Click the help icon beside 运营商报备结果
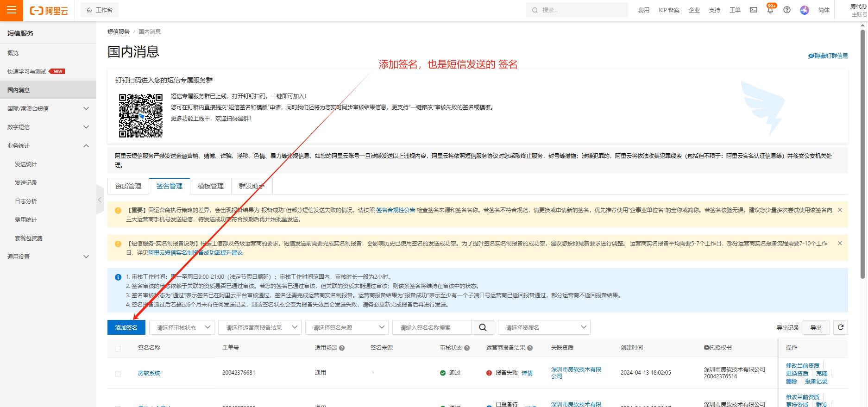The width and height of the screenshot is (868, 407). coord(530,348)
